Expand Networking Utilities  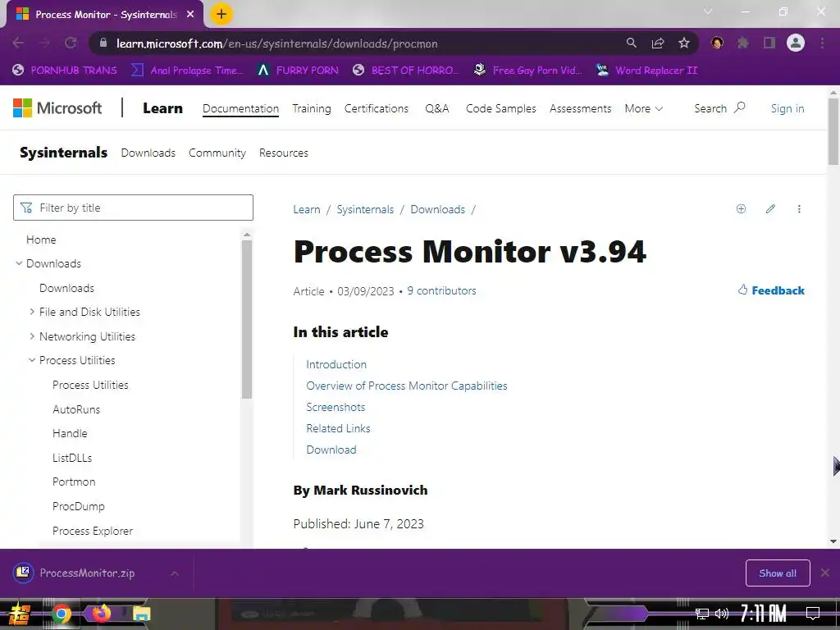click(x=32, y=336)
